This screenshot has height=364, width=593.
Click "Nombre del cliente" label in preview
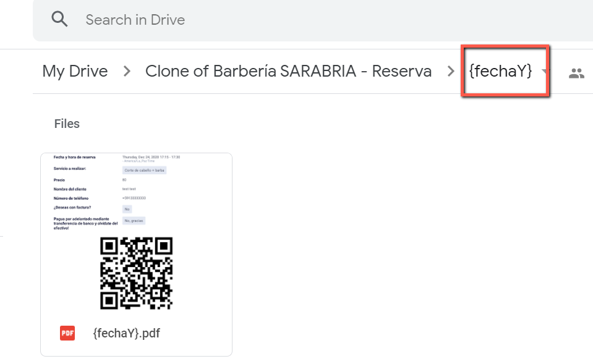point(70,188)
